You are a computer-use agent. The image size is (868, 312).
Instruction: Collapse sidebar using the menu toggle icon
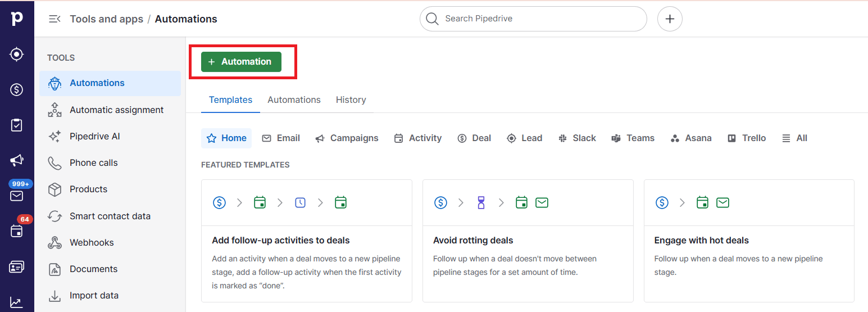54,19
